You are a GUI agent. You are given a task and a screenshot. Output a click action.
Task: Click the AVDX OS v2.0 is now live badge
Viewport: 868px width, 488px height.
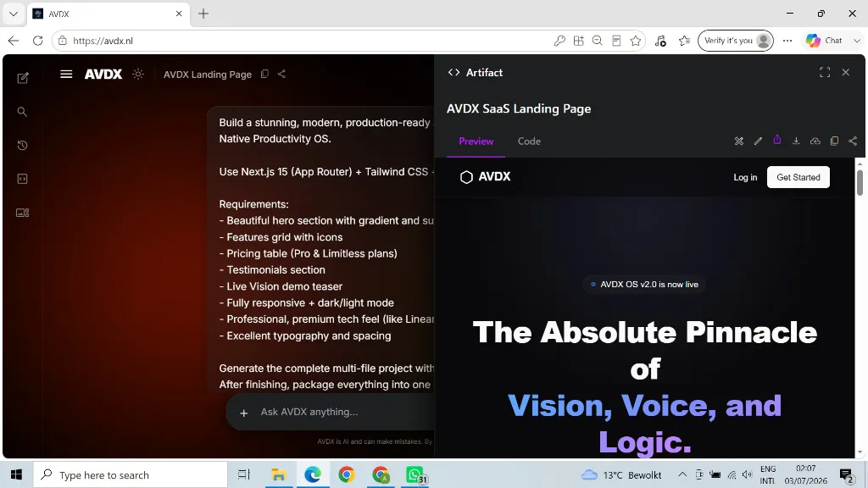pos(644,285)
